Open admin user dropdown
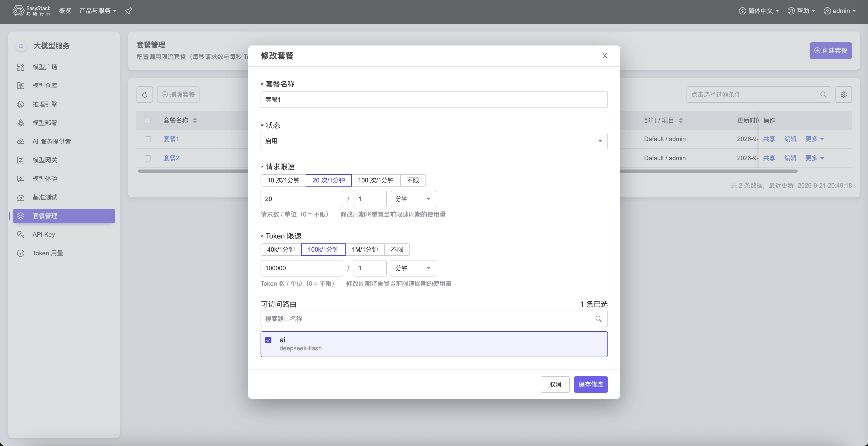 pos(840,11)
